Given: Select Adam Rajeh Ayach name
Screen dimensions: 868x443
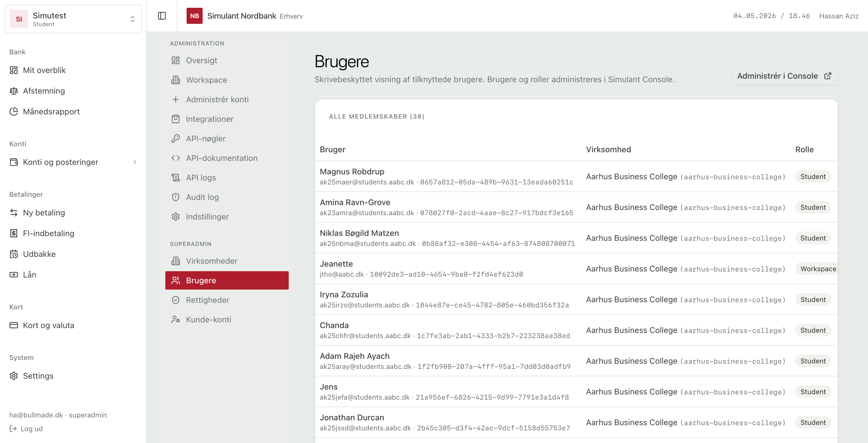Looking at the screenshot, I should point(354,356).
